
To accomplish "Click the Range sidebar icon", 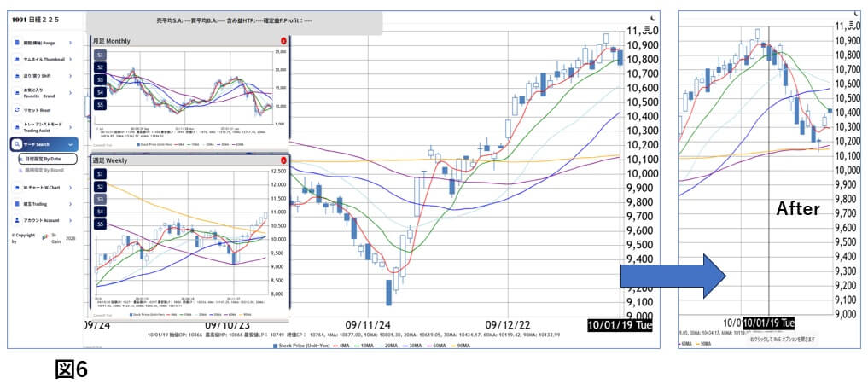I will click(x=17, y=43).
